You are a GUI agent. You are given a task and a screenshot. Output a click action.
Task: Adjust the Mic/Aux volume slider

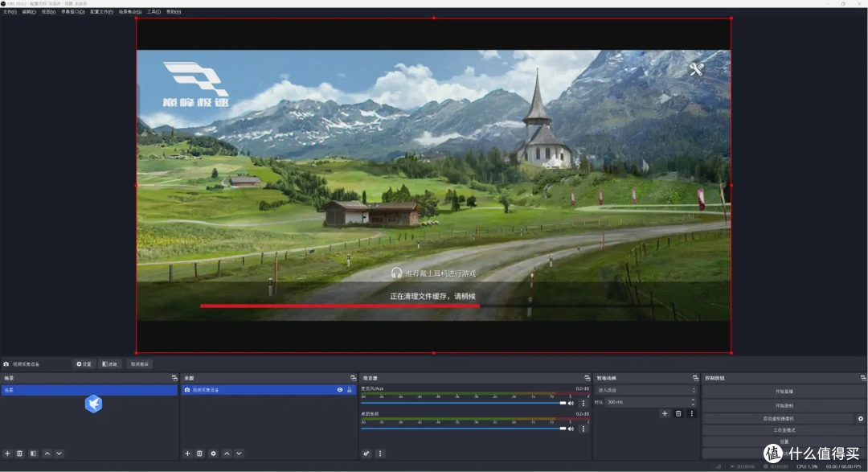(x=463, y=404)
